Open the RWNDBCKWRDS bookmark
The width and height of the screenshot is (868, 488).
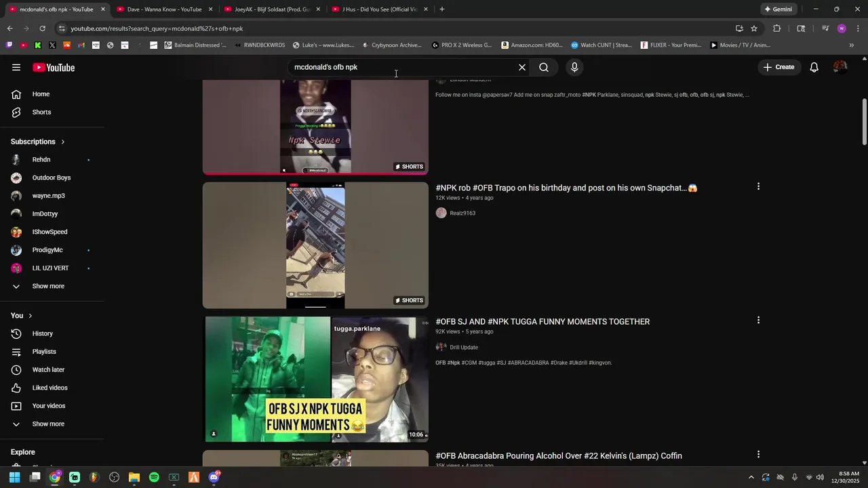(259, 45)
